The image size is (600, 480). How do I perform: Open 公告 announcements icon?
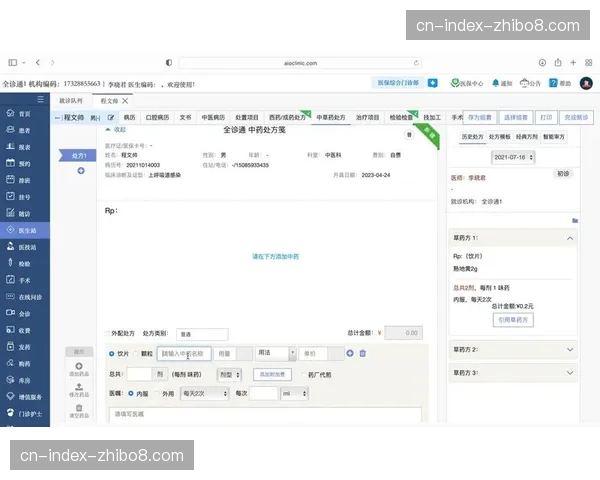530,83
